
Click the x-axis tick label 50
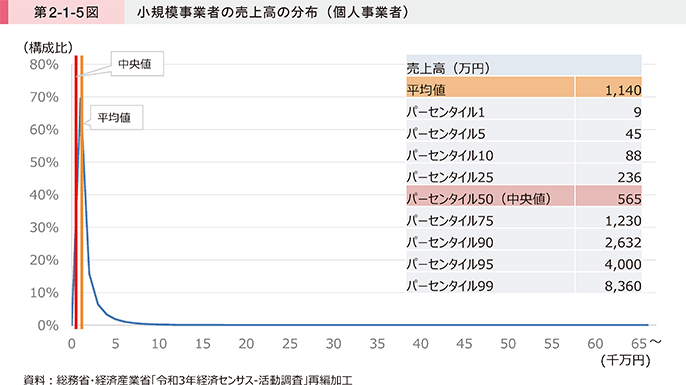coord(508,344)
